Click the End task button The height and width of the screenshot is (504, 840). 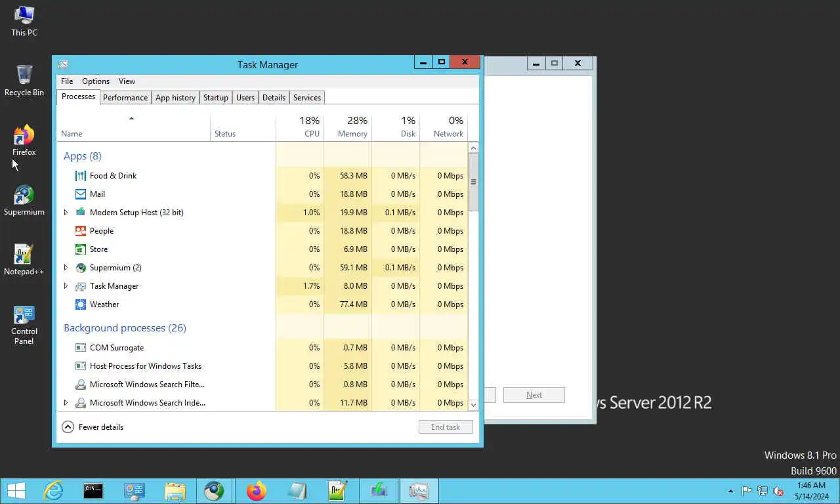(x=446, y=427)
